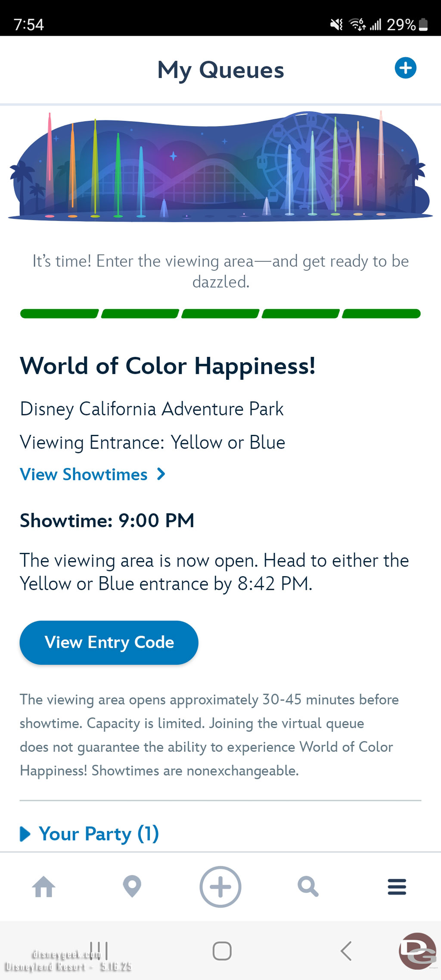
Task: Tap the Android recent apps button
Action: point(99,951)
